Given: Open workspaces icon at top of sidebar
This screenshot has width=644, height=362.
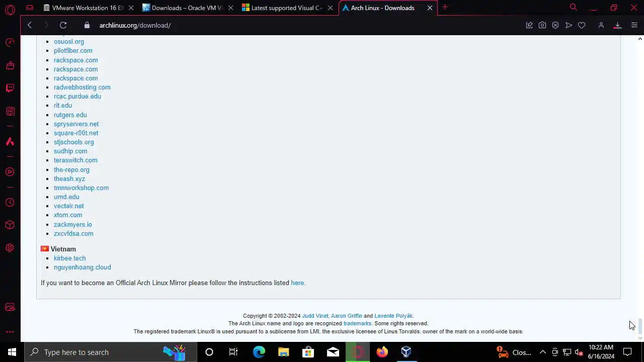Looking at the screenshot, I should tap(30, 8).
